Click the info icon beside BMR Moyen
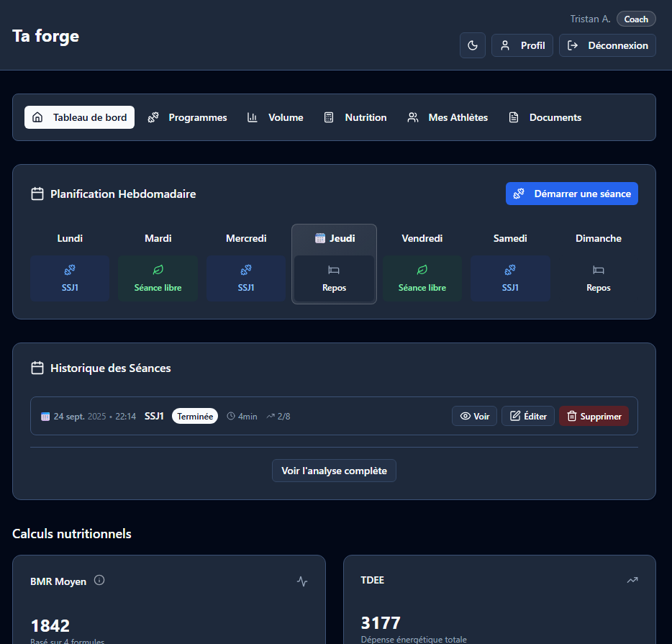This screenshot has width=672, height=644. tap(99, 580)
